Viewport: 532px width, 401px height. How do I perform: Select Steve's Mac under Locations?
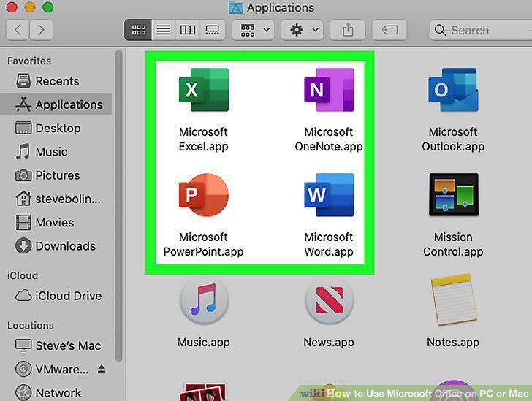coord(56,345)
